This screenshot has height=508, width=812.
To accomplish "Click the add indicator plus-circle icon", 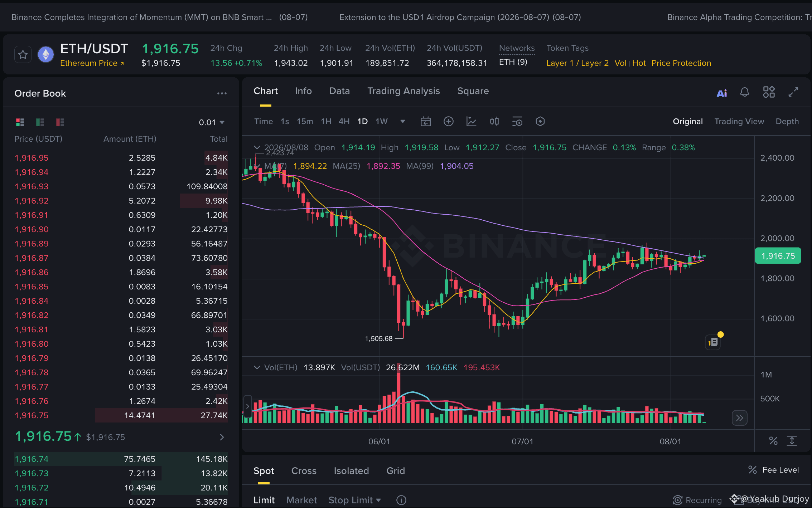I will 449,121.
